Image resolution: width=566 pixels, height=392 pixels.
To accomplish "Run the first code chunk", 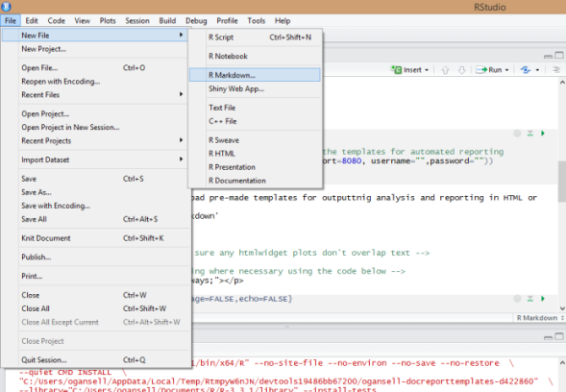I will tap(543, 134).
